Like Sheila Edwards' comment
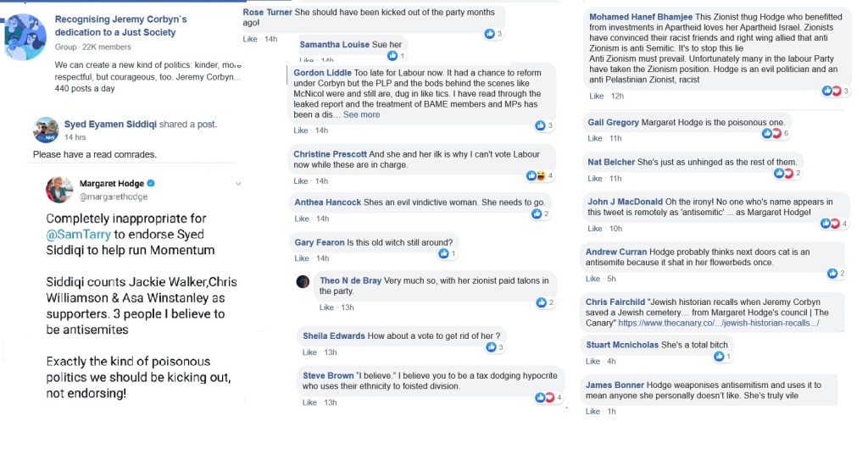Screen dimensions: 868x471 point(309,352)
